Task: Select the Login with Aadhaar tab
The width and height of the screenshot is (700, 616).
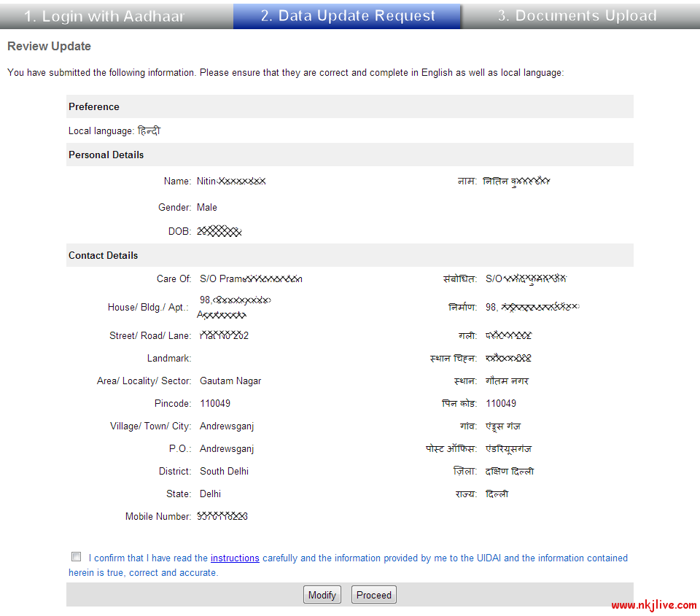Action: (x=117, y=16)
